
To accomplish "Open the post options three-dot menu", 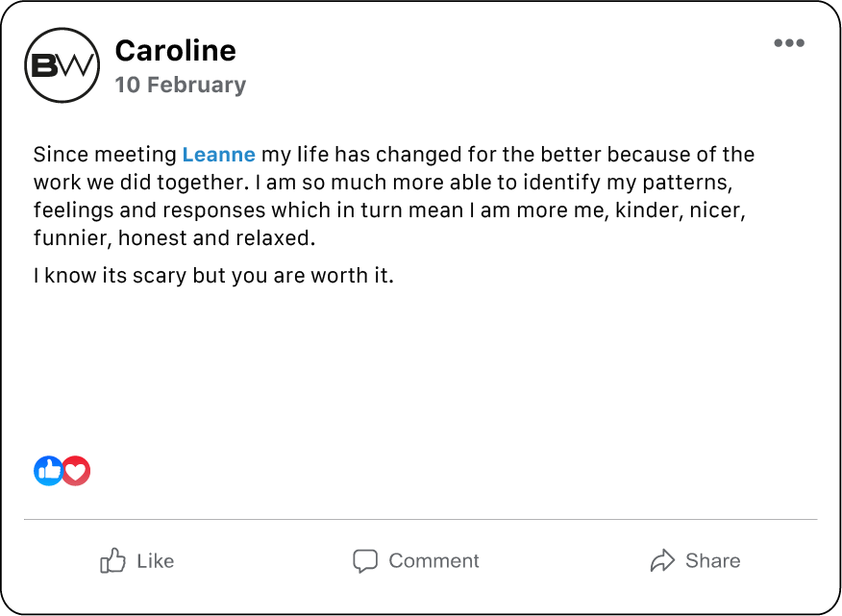I will click(x=788, y=43).
